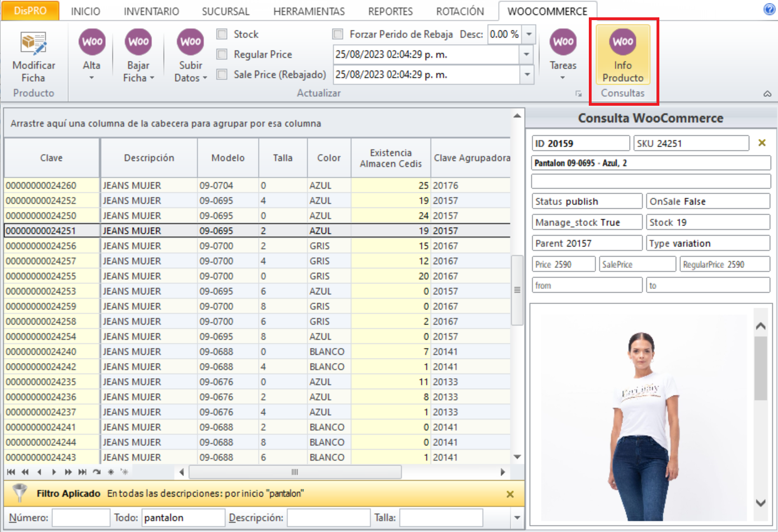
Task: Open the help icon in the top-right corner
Action: pyautogui.click(x=770, y=9)
